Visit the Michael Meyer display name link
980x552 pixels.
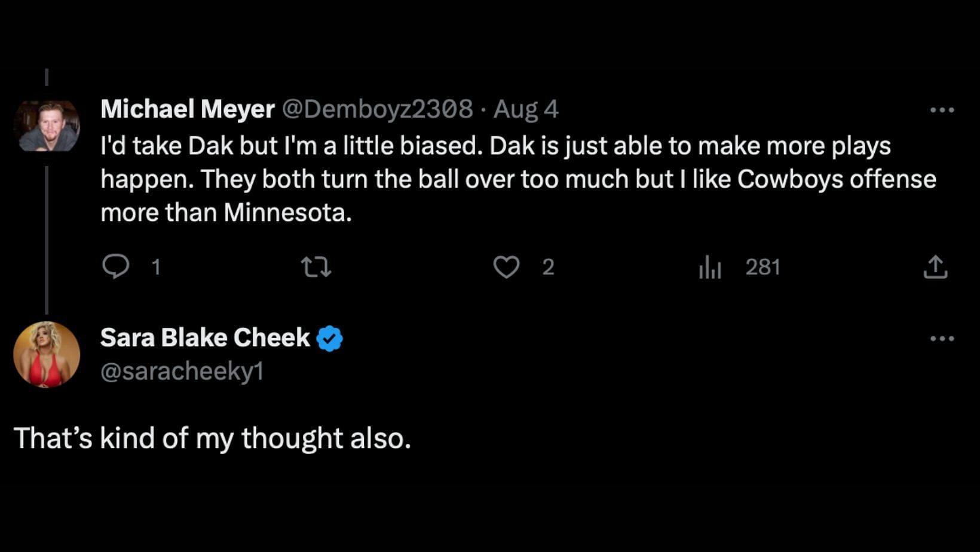click(187, 109)
